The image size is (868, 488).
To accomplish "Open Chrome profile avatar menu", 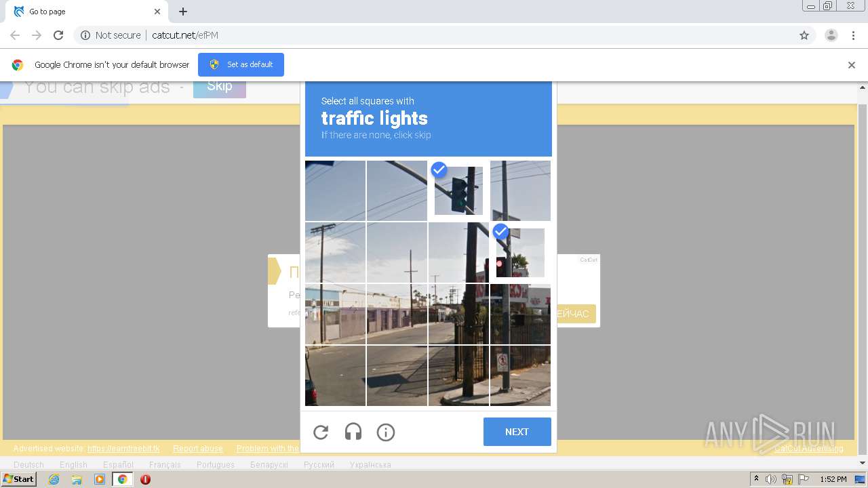I will [x=831, y=35].
